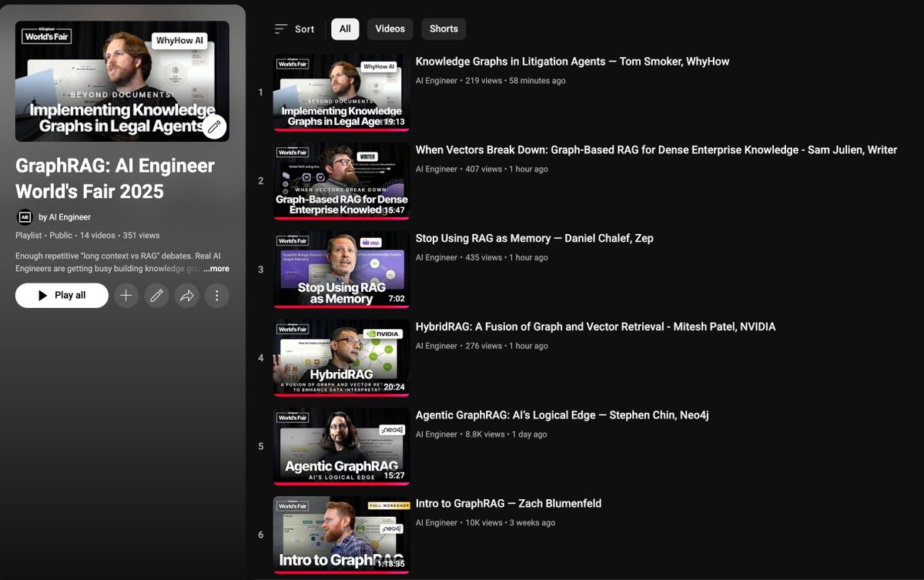This screenshot has width=924, height=580.
Task: Open title 'Stop Using RAG as Memory — Daniel Chalef, Zep'
Action: [x=534, y=239]
